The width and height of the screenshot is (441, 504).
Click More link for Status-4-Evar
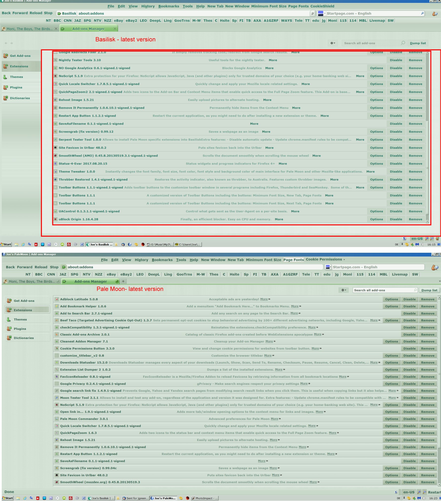coord(283,164)
